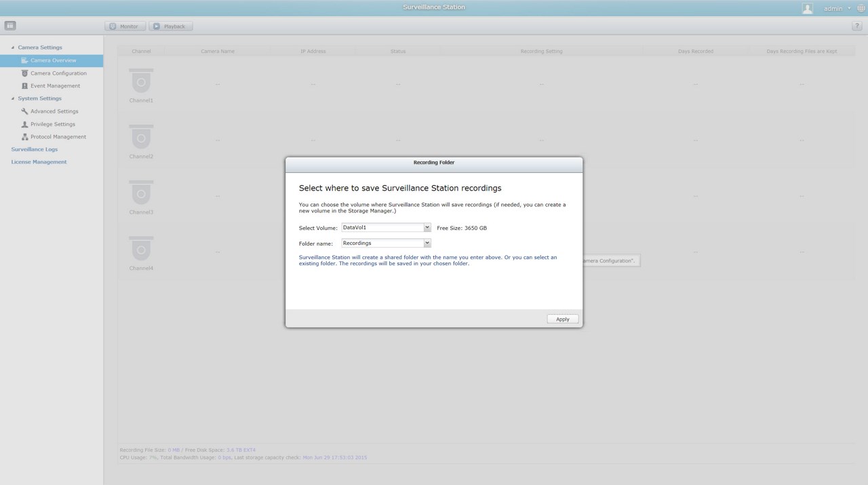Image resolution: width=868 pixels, height=485 pixels.
Task: Apply the recording folder settings
Action: click(x=563, y=319)
